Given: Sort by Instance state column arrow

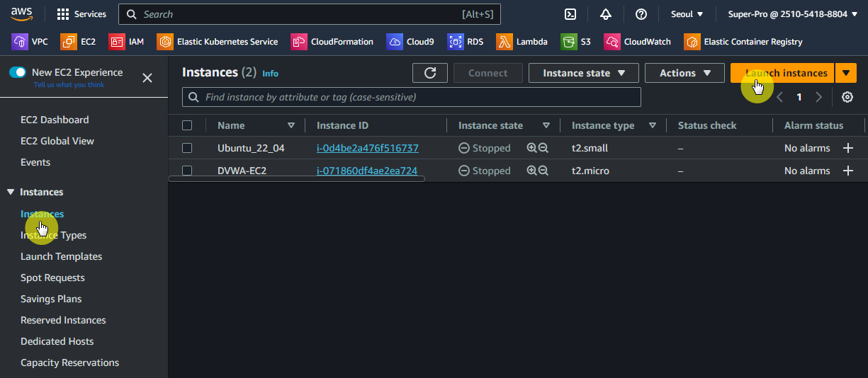Looking at the screenshot, I should point(546,125).
